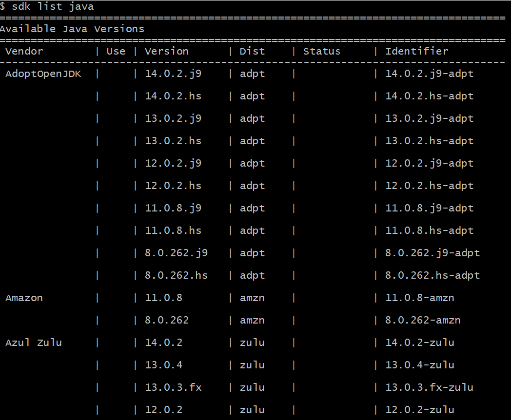Click version 13.0.2.j9
Image resolution: width=511 pixels, height=420 pixels.
(173, 118)
